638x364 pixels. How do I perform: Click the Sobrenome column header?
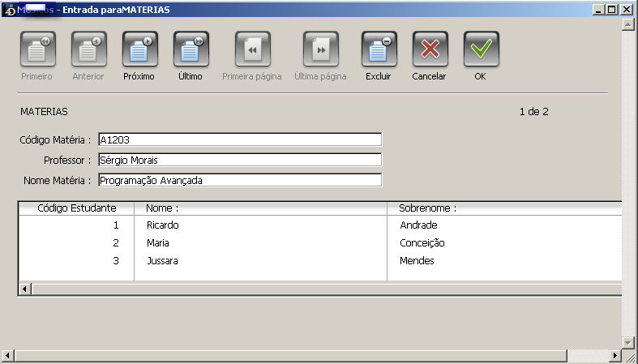pos(503,208)
